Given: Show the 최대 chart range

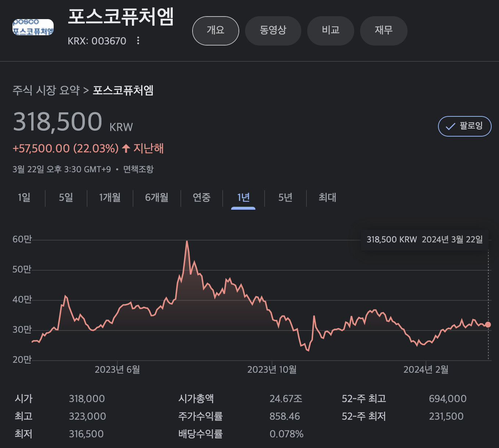Looking at the screenshot, I should (x=327, y=198).
